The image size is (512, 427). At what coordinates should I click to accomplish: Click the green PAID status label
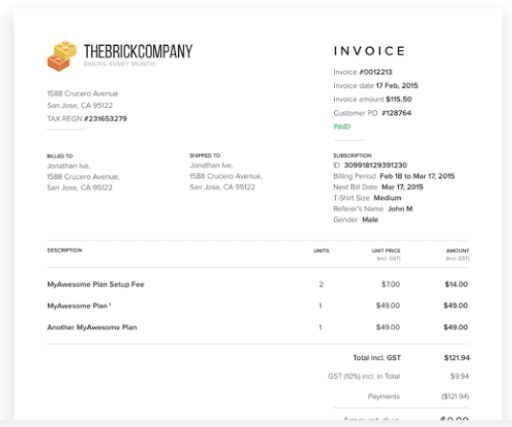[342, 127]
